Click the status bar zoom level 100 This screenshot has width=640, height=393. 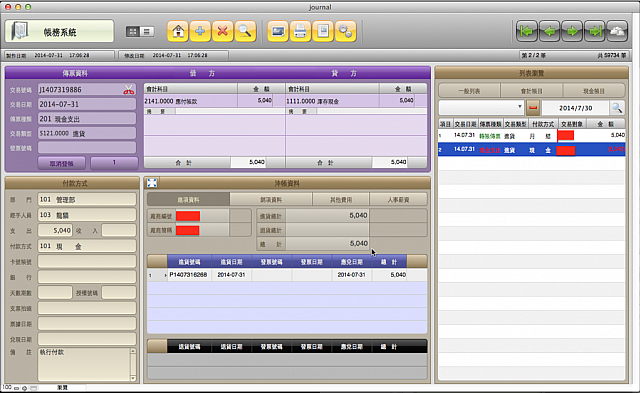(7, 387)
